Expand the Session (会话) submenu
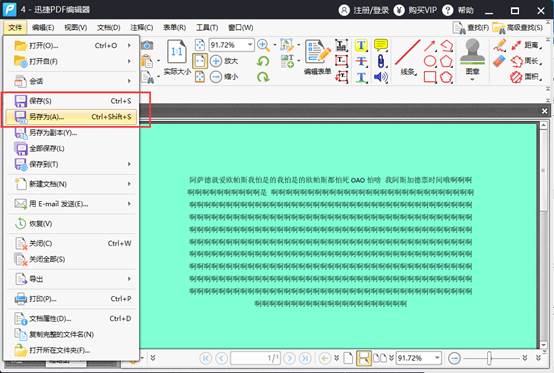 coord(129,81)
